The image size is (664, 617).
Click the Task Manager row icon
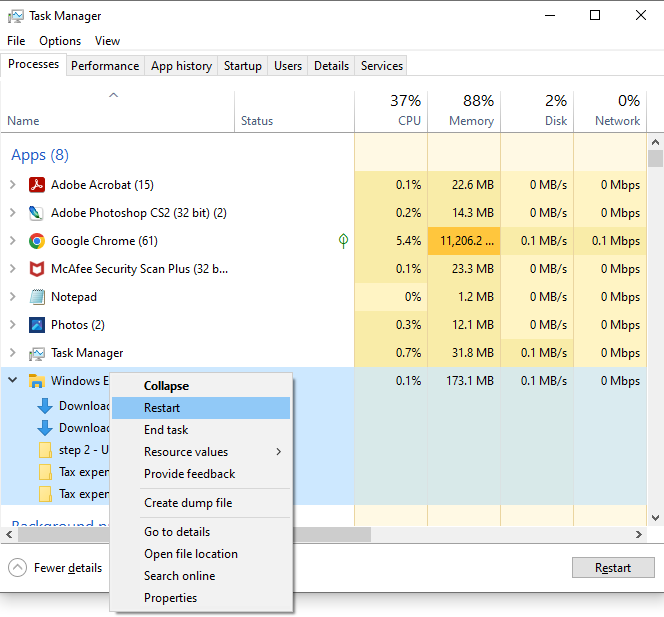(x=37, y=353)
